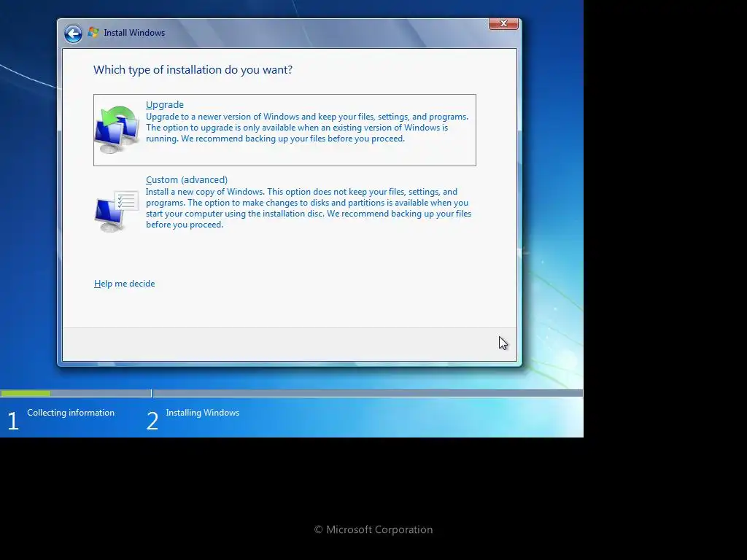This screenshot has width=747, height=560.
Task: Click the 'Installing Windows' step label
Action: [203, 413]
